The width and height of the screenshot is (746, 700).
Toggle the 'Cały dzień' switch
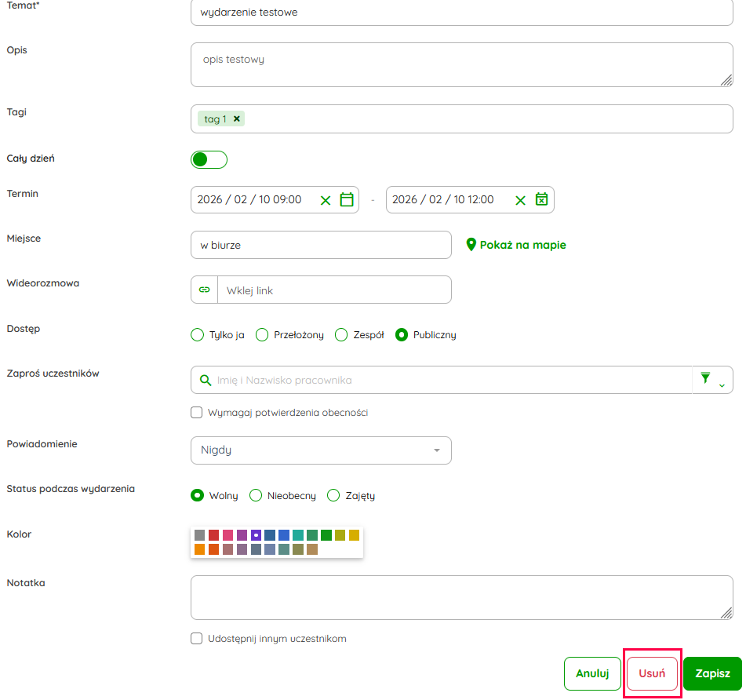pyautogui.click(x=209, y=160)
